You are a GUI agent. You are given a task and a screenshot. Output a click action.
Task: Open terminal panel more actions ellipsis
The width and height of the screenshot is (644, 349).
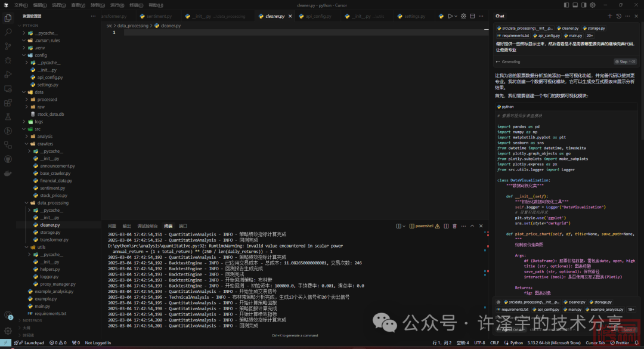463,226
